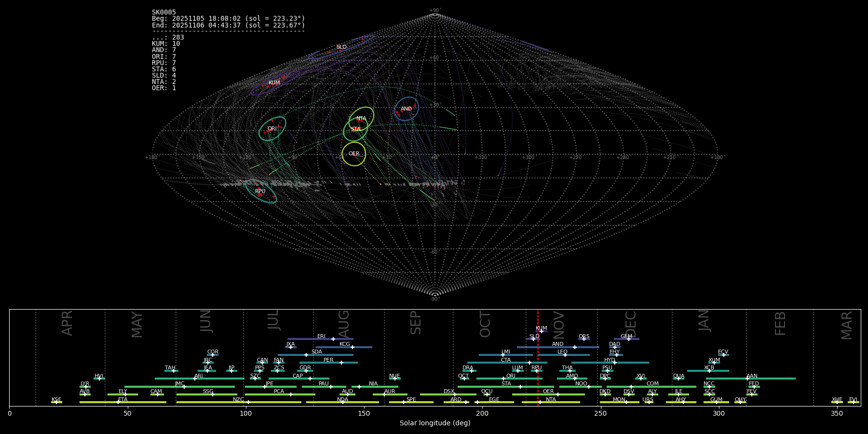Click the SK0005 station header text
Screen dimensions: 868x434
pos(164,13)
